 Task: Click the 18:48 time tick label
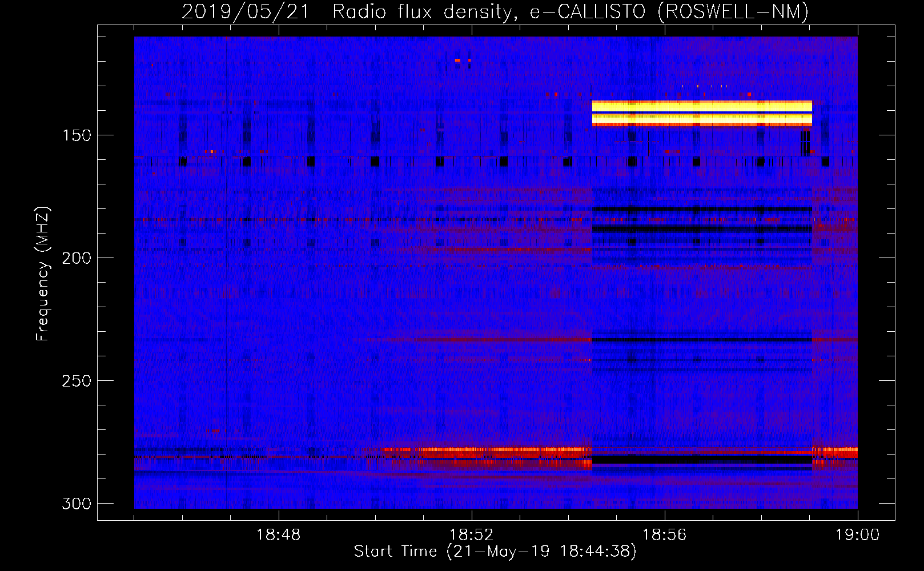pos(278,535)
